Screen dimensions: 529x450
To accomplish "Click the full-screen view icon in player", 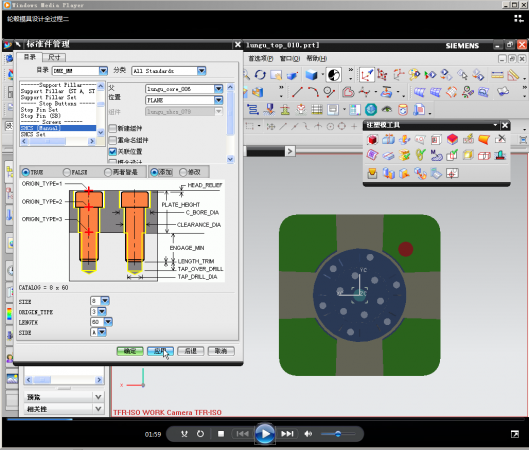I will coord(515,434).
